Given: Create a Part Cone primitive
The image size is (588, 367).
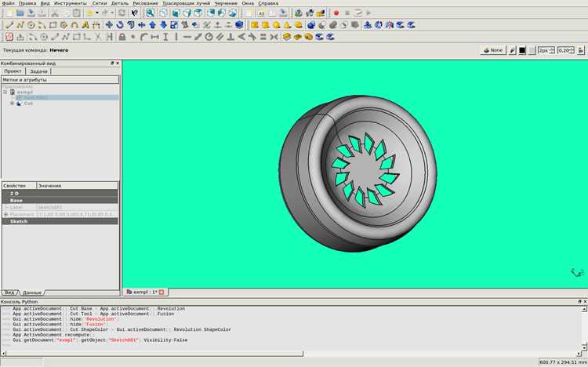Looking at the screenshot, I should click(287, 25).
